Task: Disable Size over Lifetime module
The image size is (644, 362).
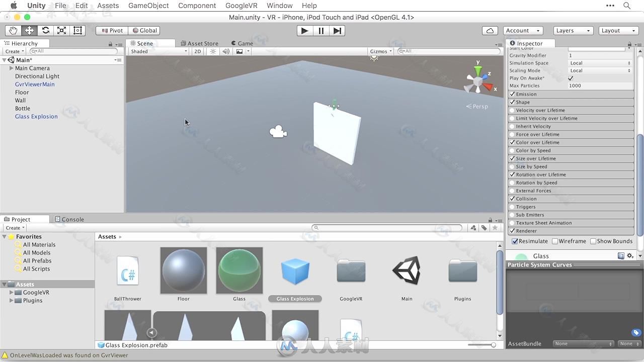Action: point(512,158)
